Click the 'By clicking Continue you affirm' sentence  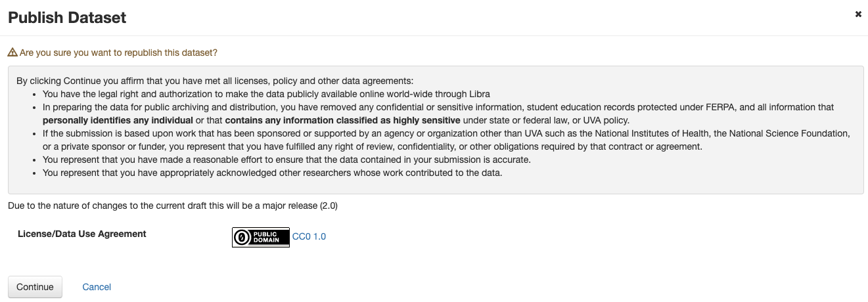215,81
